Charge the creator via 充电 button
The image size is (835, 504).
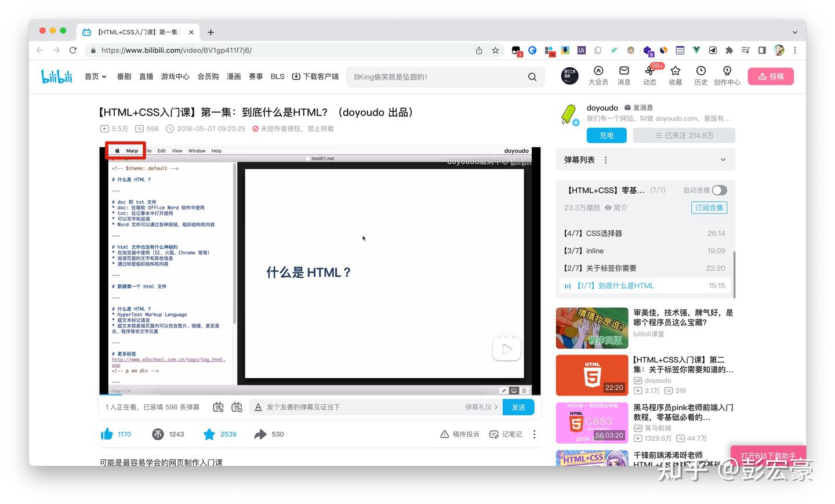coord(607,135)
